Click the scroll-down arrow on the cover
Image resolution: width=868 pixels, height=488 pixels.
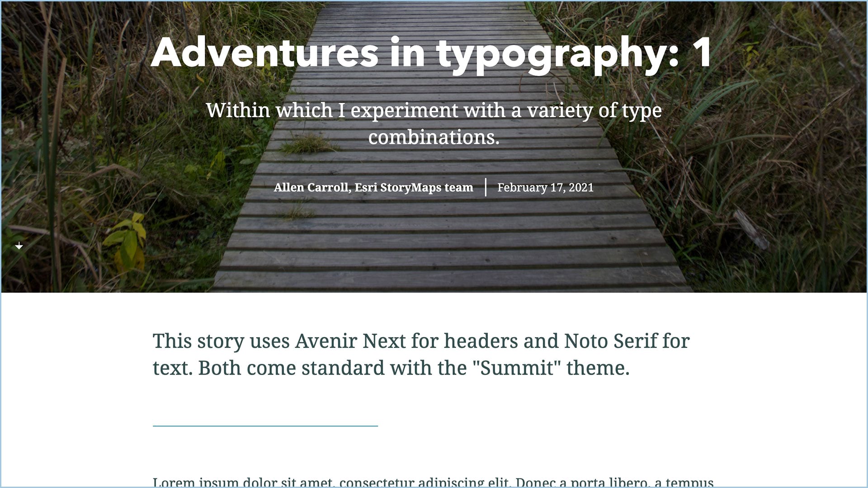[x=19, y=246]
